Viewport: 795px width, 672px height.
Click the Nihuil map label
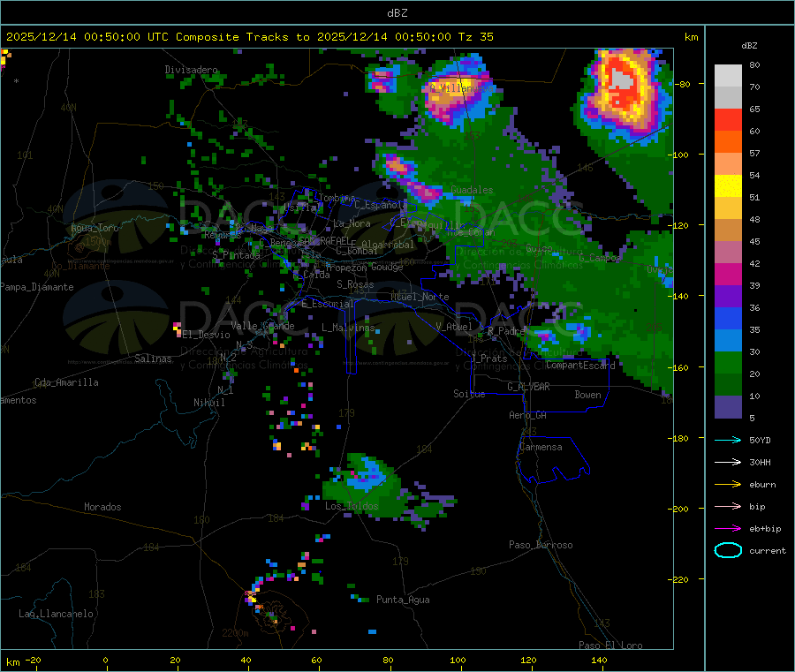[x=208, y=403]
